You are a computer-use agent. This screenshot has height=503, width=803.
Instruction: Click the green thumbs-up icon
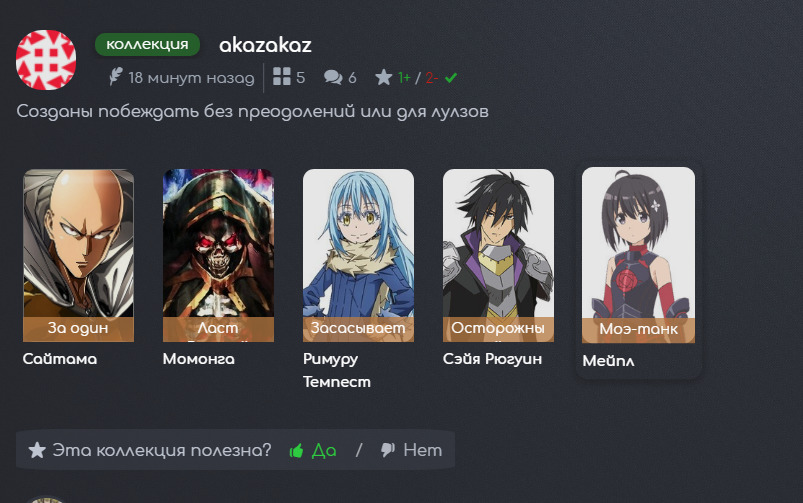click(x=297, y=451)
